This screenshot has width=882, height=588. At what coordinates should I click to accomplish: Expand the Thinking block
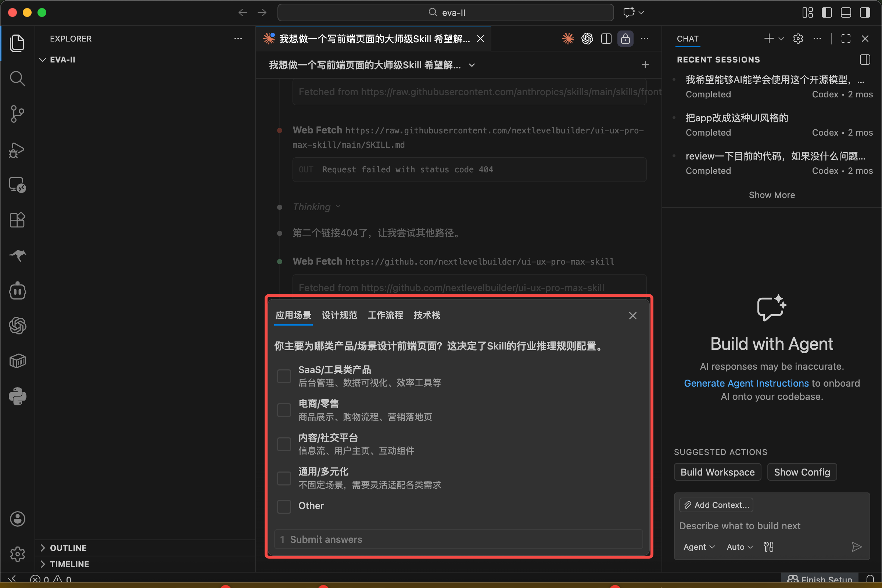coord(316,207)
